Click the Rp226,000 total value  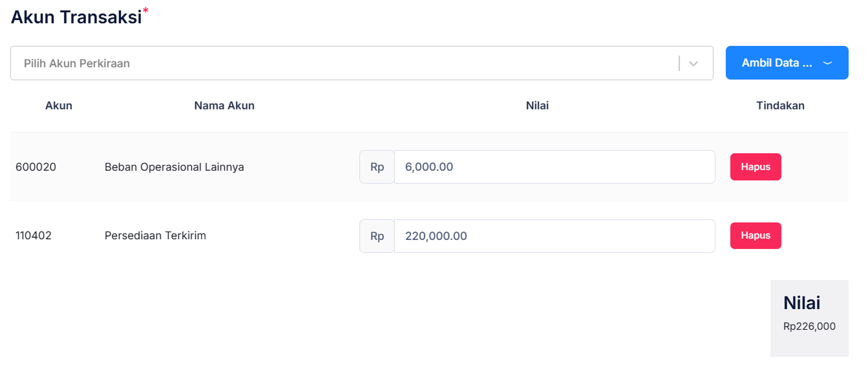[x=809, y=327]
